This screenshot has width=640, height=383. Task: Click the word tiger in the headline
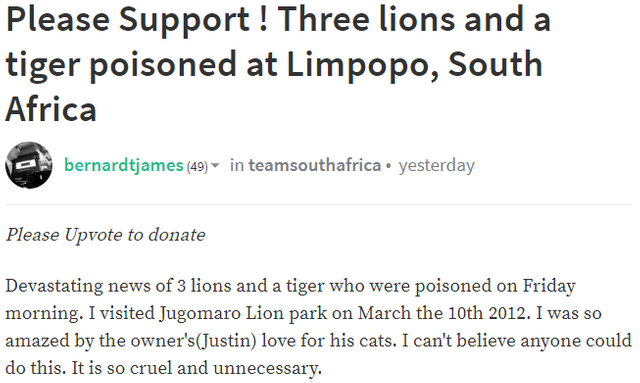tap(43, 65)
